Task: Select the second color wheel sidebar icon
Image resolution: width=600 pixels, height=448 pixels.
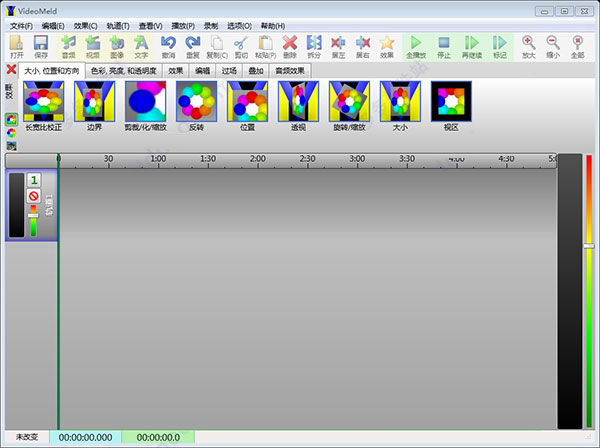Action: tap(11, 133)
